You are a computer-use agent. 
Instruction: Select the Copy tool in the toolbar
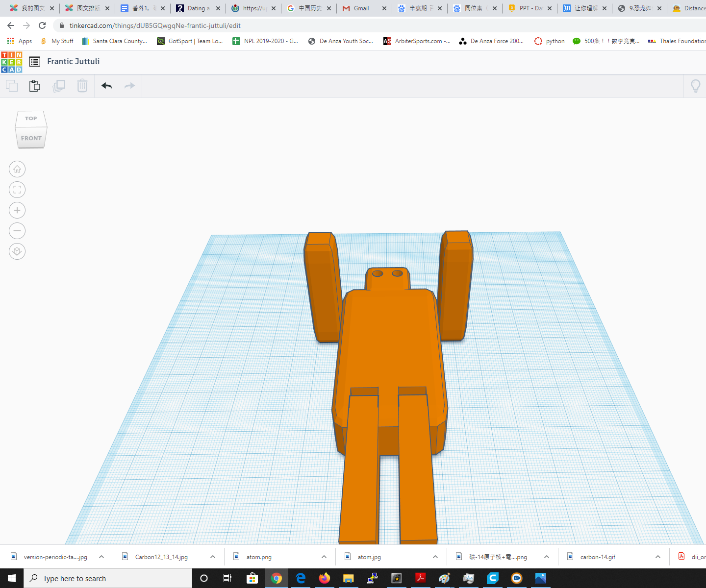(x=11, y=85)
